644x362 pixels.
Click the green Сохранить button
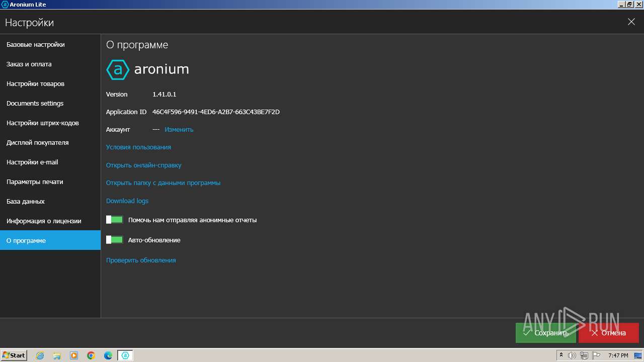click(546, 333)
